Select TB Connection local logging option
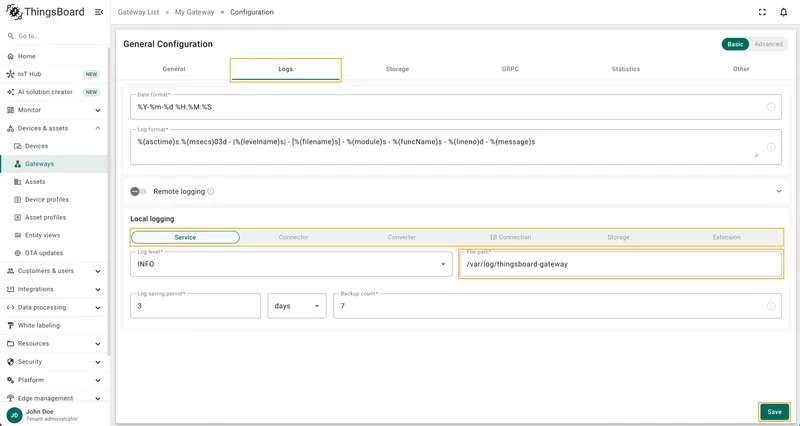Screen dimensions: 800x426 510,237
